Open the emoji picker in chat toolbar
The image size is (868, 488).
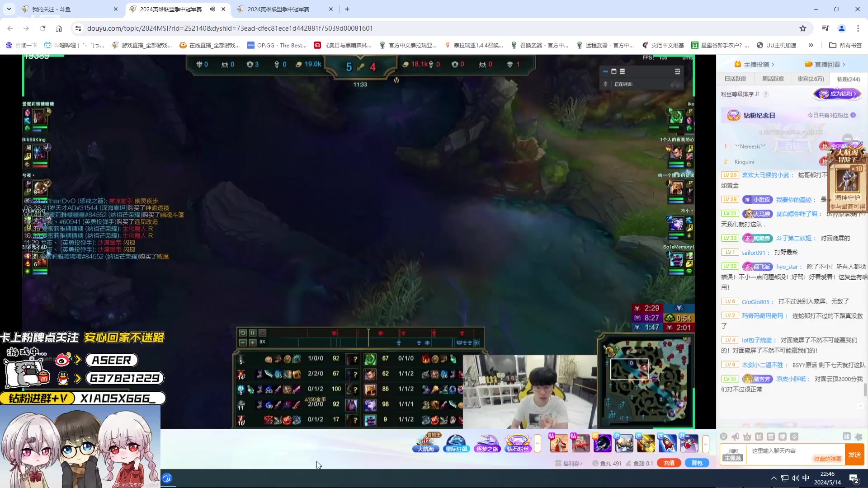724,436
